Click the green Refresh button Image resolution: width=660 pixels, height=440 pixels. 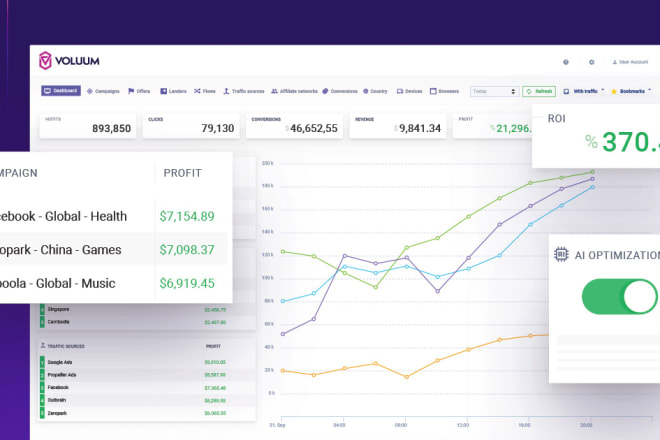click(539, 91)
